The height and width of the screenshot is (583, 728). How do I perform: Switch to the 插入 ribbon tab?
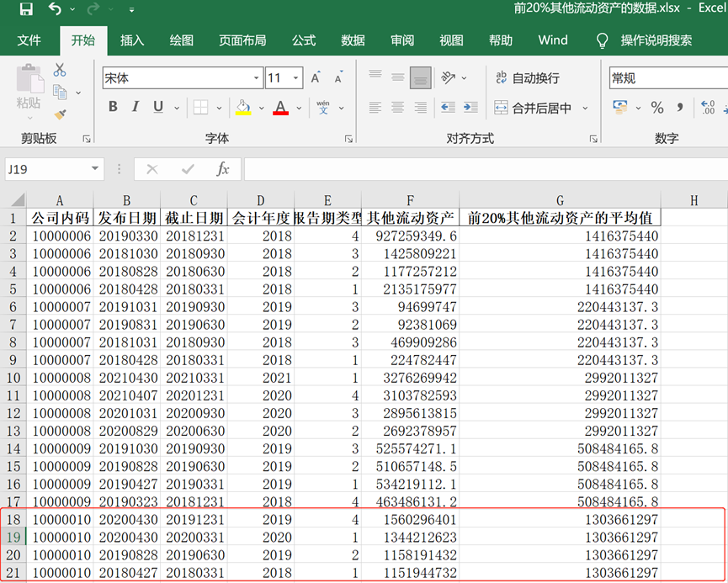click(132, 40)
